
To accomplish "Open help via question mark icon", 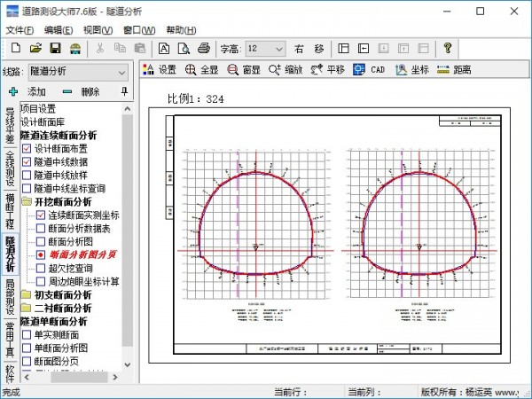I will 448,48.
